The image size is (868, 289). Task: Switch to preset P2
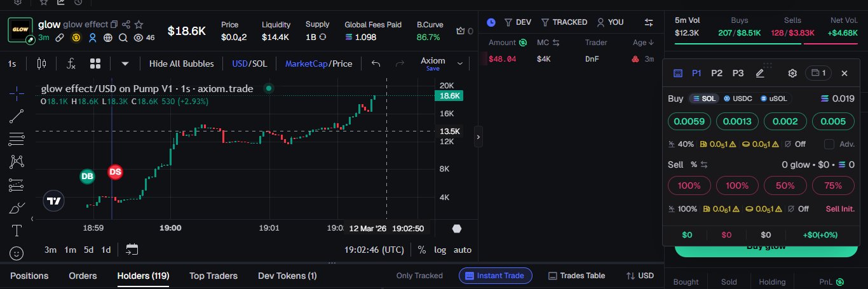717,73
